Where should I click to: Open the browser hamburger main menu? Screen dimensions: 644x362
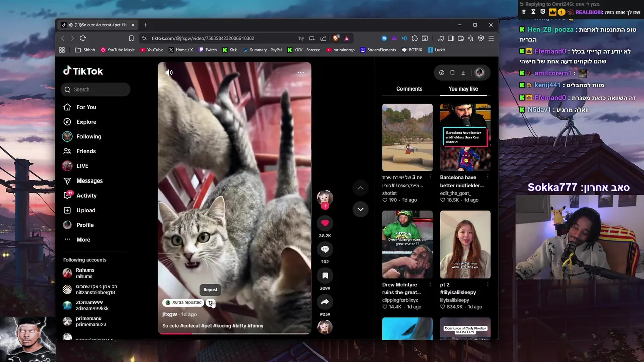tap(491, 38)
